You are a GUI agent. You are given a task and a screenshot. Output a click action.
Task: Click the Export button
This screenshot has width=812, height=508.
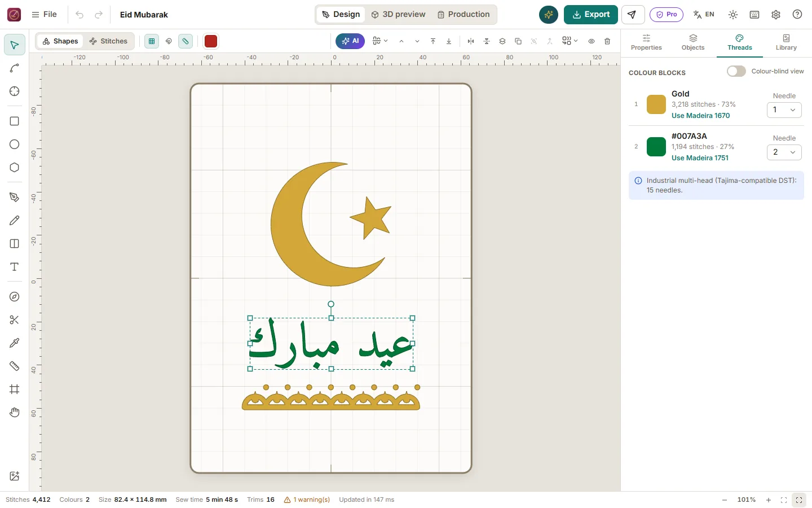coord(591,15)
